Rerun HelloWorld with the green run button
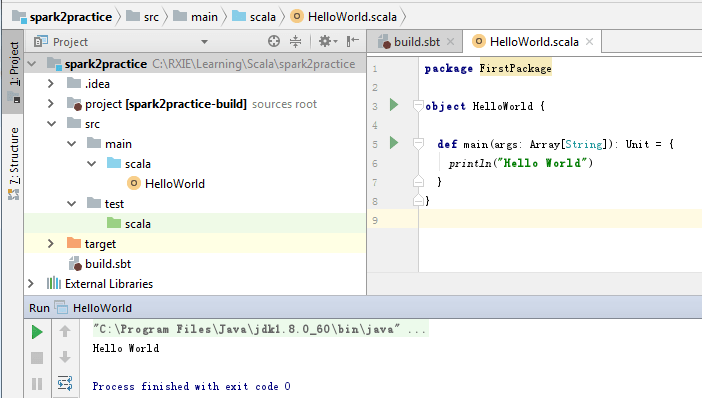Screen dimensions: 702x398 (37, 332)
